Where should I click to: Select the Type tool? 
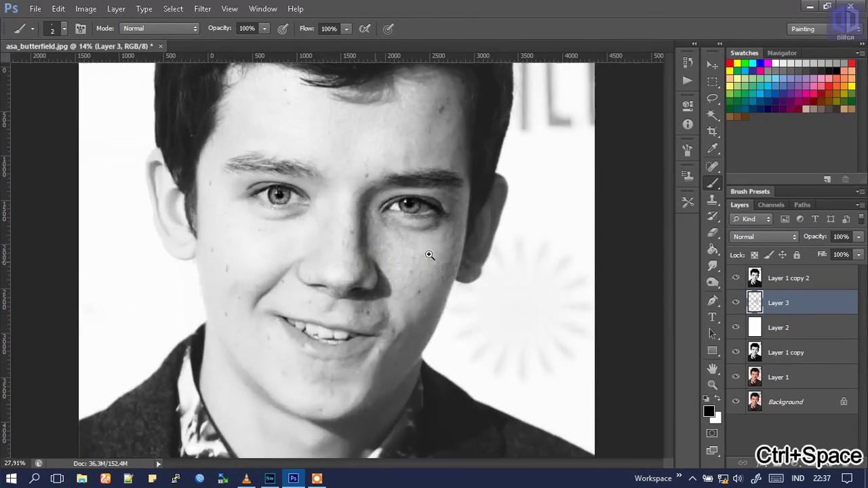click(712, 317)
